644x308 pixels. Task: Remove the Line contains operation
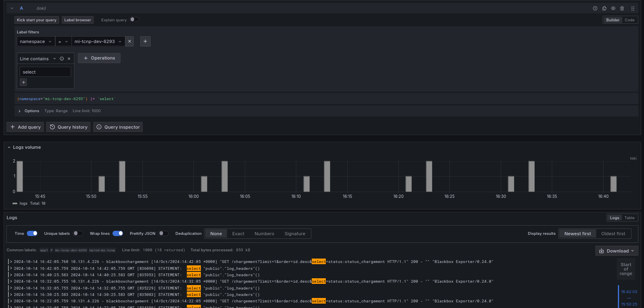[69, 59]
